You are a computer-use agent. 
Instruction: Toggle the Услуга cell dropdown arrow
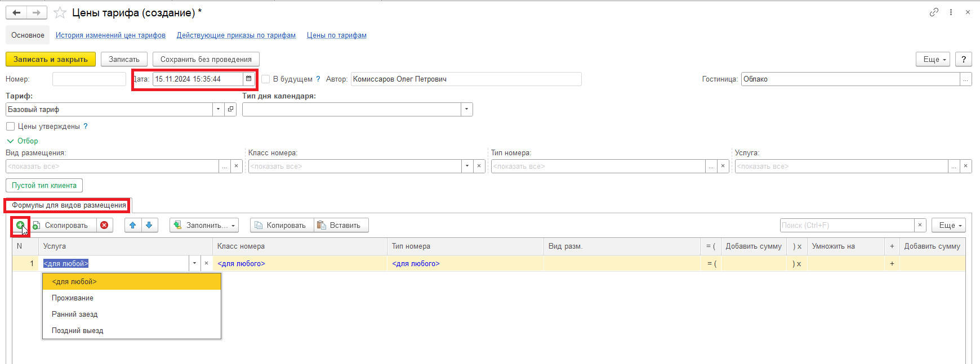[195, 263]
